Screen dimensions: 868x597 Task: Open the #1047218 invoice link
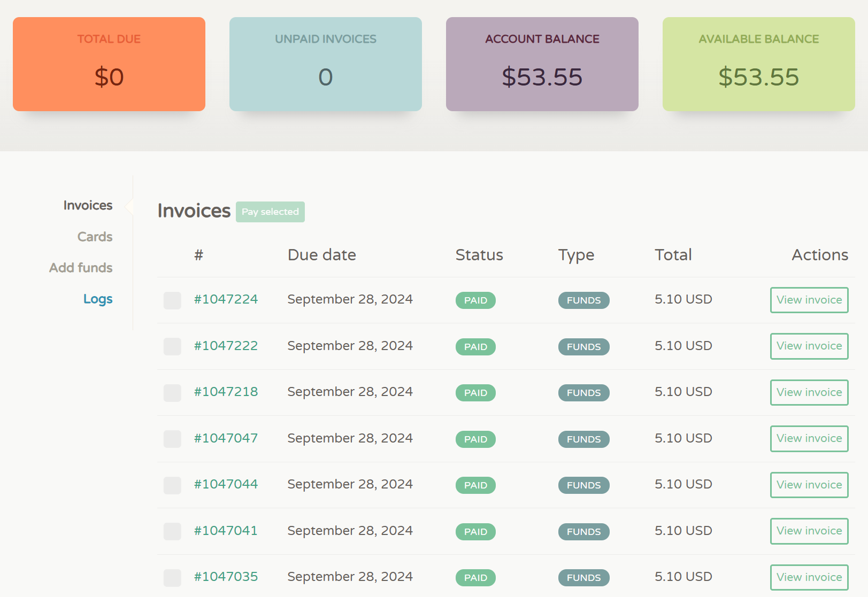[226, 392]
